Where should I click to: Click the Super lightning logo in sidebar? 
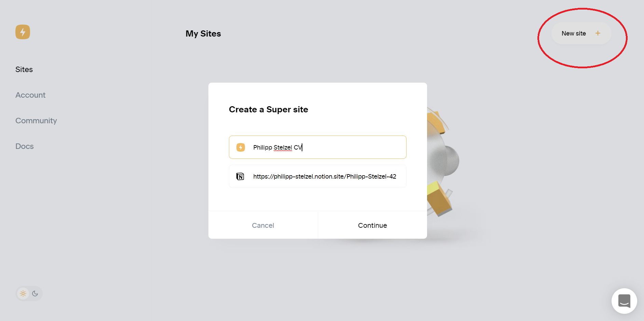coord(23,32)
